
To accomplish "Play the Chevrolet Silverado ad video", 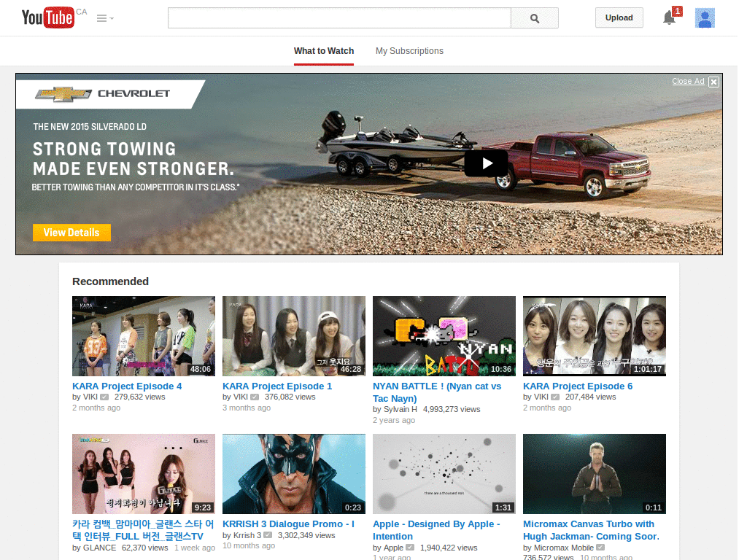I will [486, 163].
